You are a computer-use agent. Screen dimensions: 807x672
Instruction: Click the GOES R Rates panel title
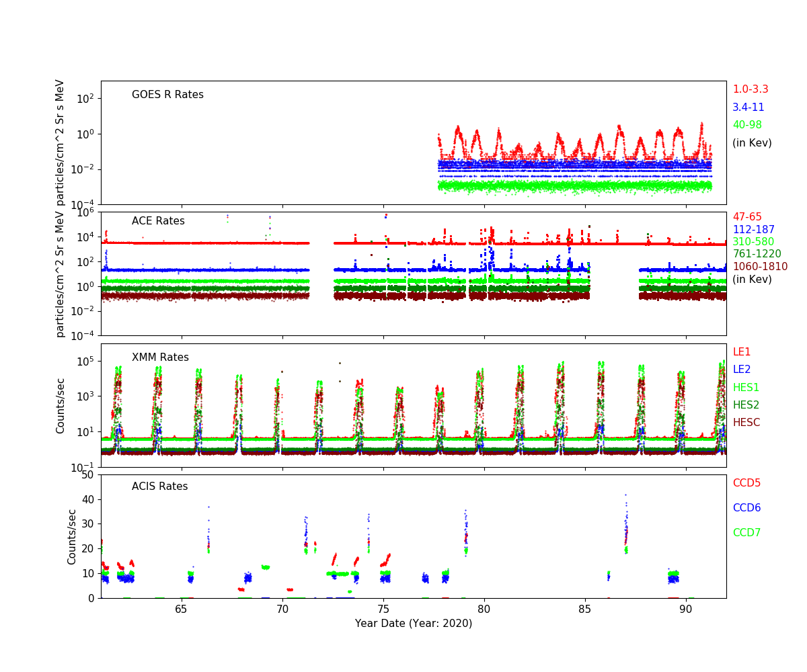(x=167, y=95)
